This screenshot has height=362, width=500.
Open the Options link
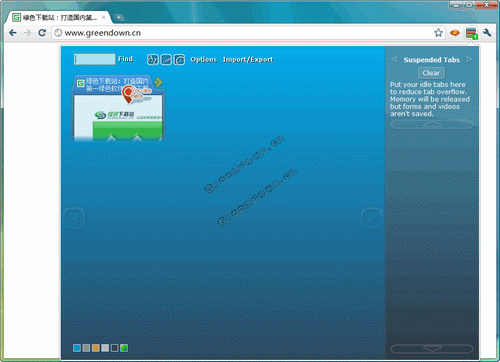(x=204, y=60)
